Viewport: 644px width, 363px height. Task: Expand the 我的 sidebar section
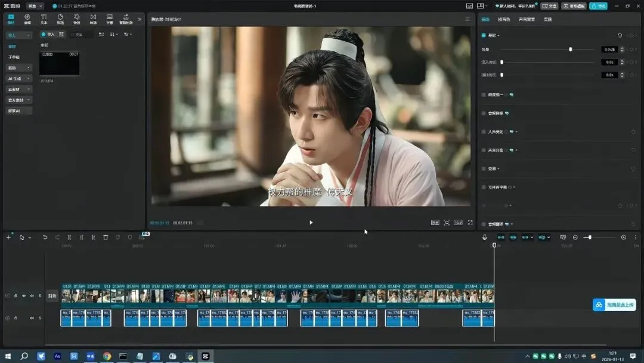pyautogui.click(x=18, y=67)
